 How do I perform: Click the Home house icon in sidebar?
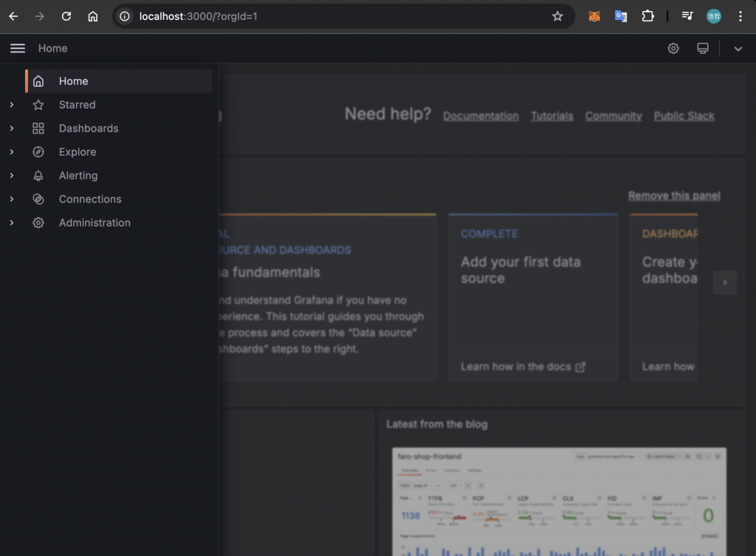coord(38,81)
